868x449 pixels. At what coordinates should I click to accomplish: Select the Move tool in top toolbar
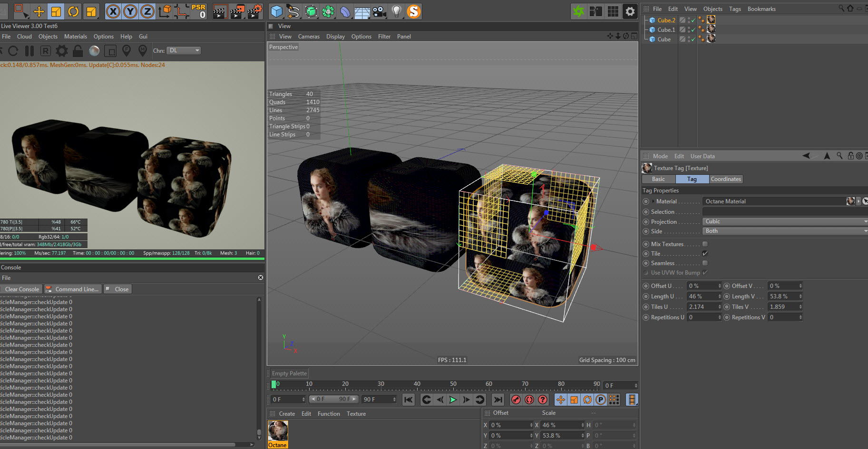[x=39, y=11]
